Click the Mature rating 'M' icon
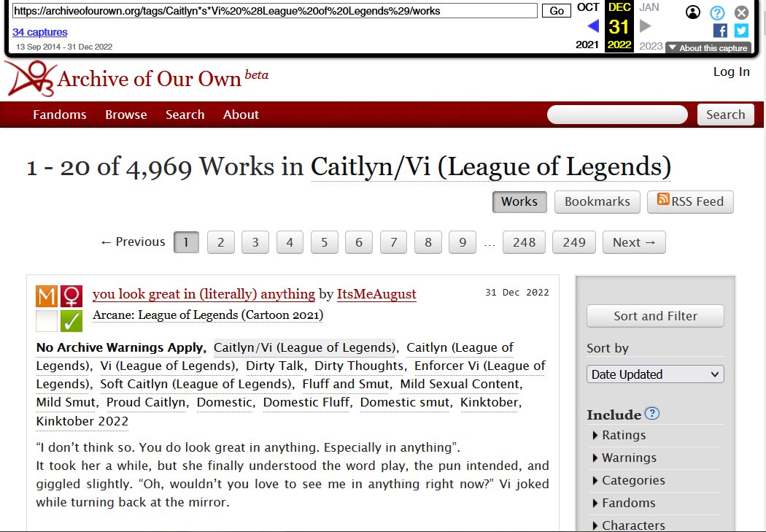The height and width of the screenshot is (532, 766). tap(47, 296)
